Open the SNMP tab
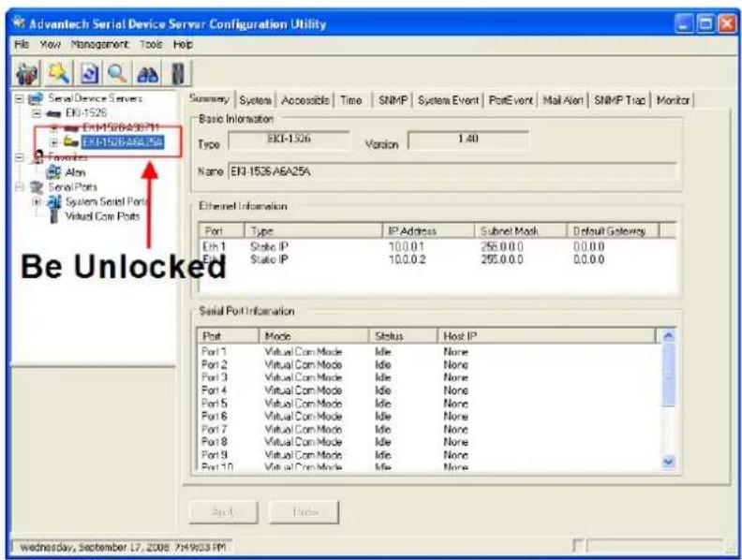This screenshot has width=742, height=560. (x=393, y=100)
